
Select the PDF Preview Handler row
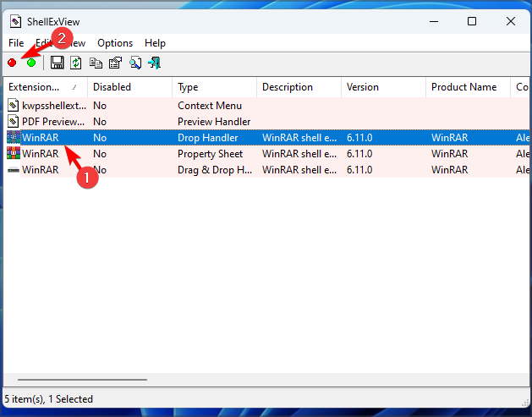[266, 122]
